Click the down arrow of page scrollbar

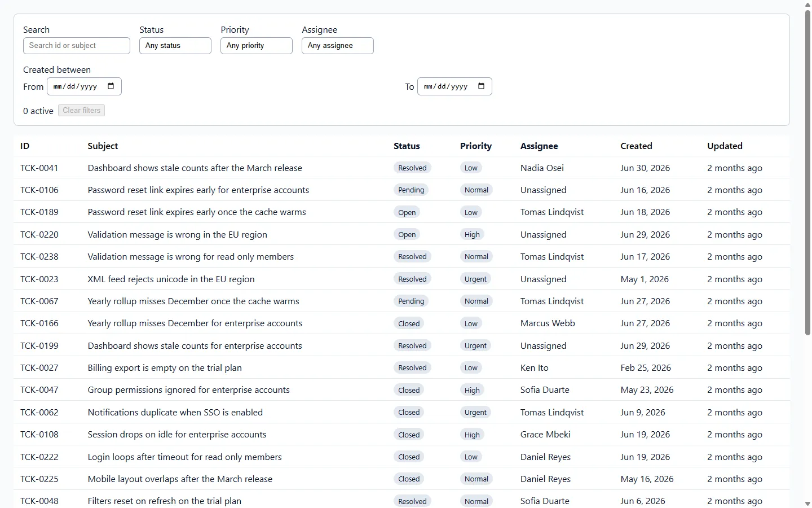coord(807,503)
